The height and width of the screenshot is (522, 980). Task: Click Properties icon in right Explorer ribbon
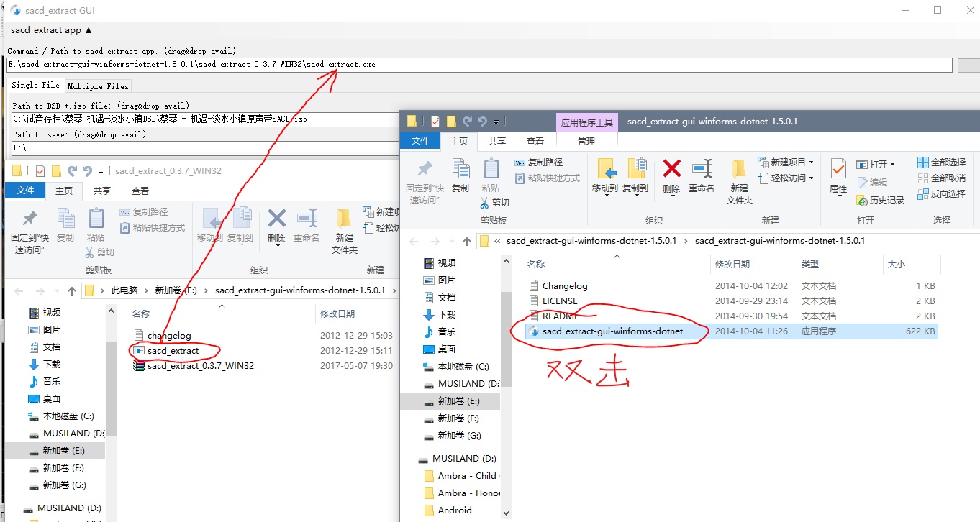click(838, 175)
